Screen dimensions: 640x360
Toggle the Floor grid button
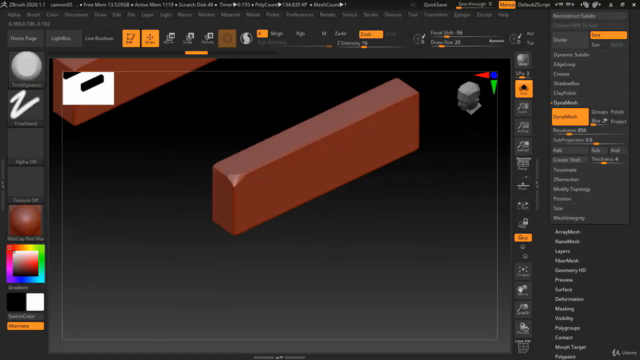(x=523, y=184)
